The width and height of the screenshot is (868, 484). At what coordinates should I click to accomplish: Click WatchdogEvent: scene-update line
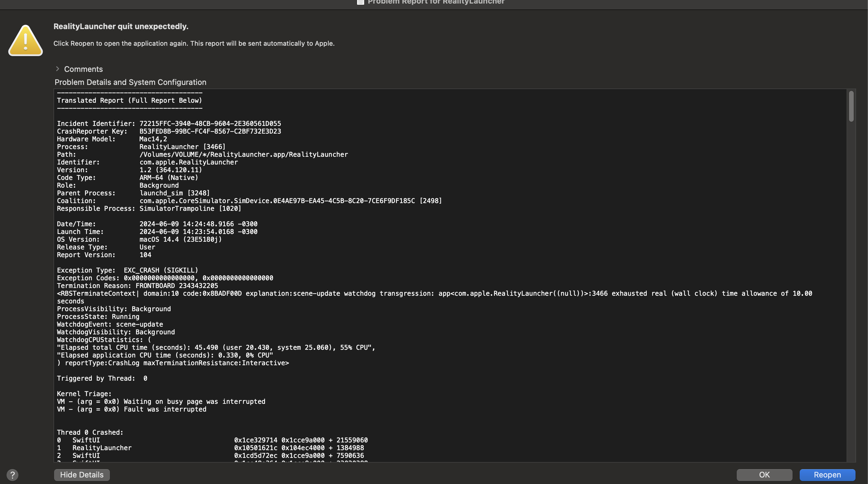(110, 325)
